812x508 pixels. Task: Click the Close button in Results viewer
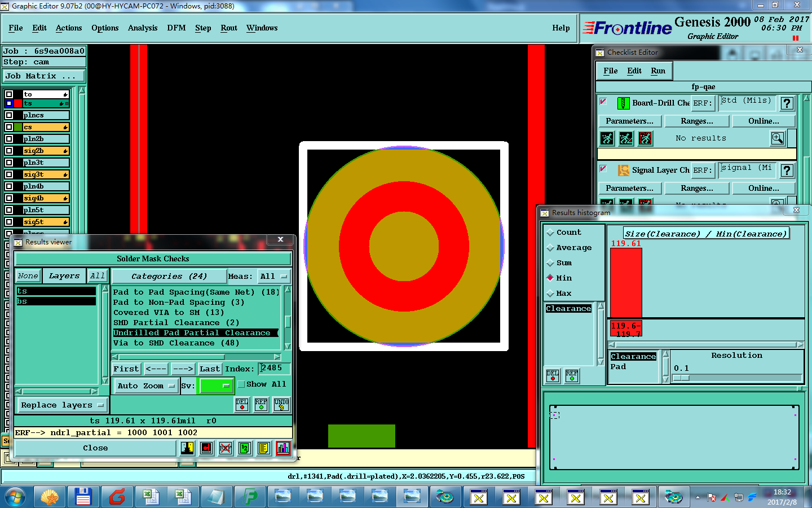pyautogui.click(x=95, y=448)
